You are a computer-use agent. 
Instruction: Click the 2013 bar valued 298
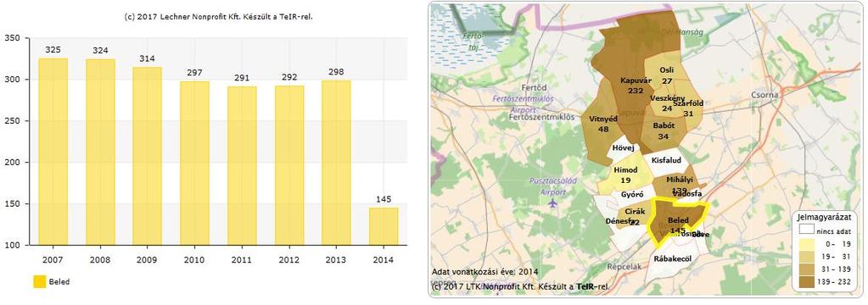click(337, 163)
